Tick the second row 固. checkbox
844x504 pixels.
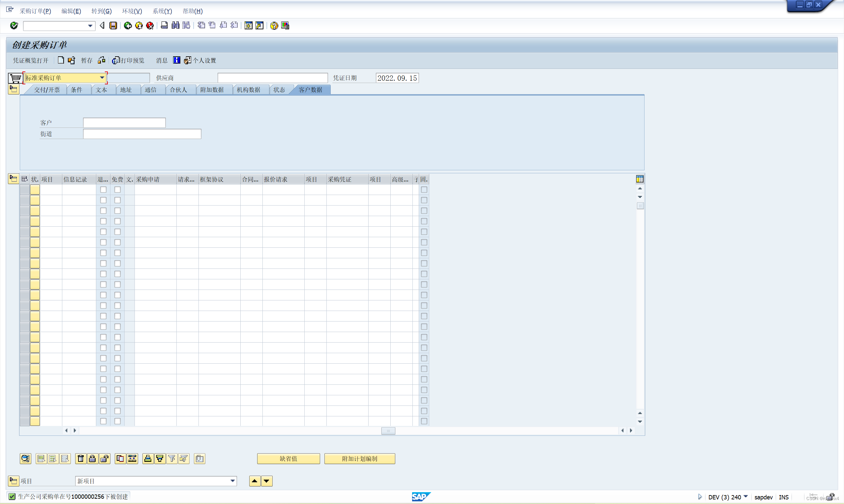tap(424, 200)
